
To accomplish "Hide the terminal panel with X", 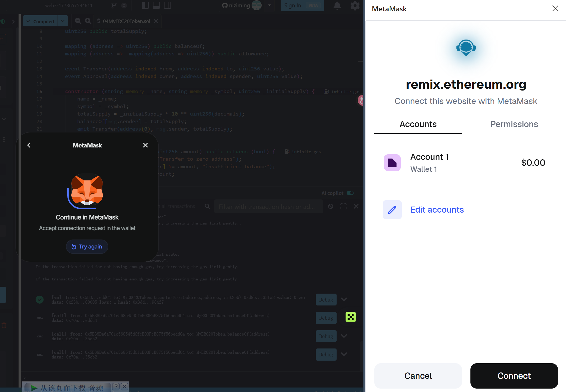I will 356,206.
